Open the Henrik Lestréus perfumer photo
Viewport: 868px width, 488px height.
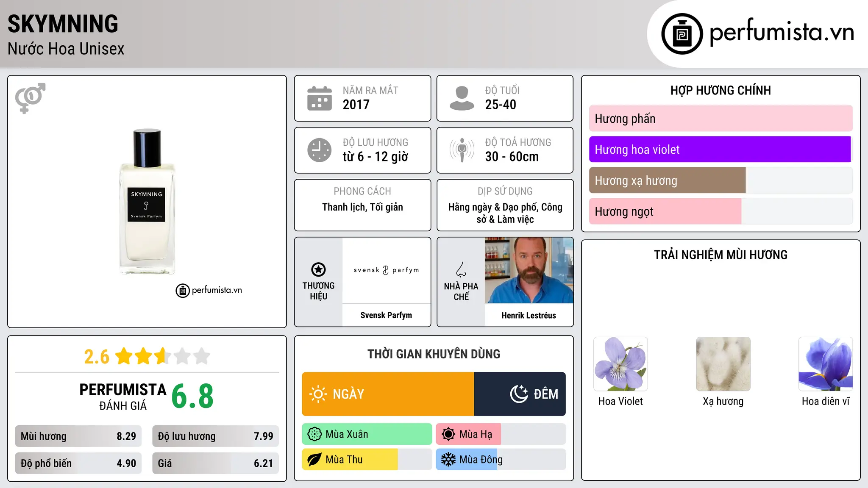coord(529,270)
